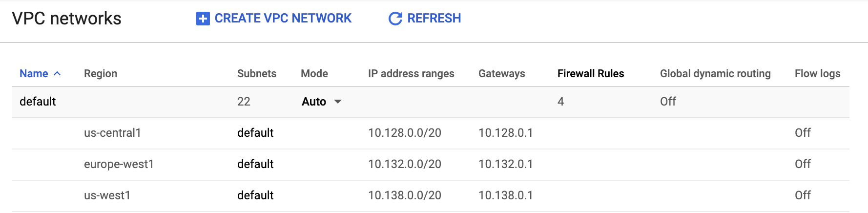Click the ascending sort arrow beside Name

click(57, 74)
